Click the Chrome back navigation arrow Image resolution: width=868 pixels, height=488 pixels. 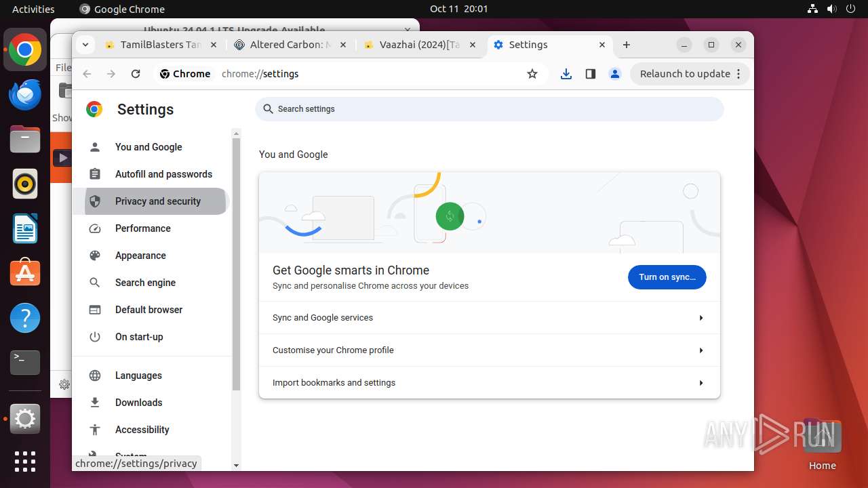(x=87, y=74)
